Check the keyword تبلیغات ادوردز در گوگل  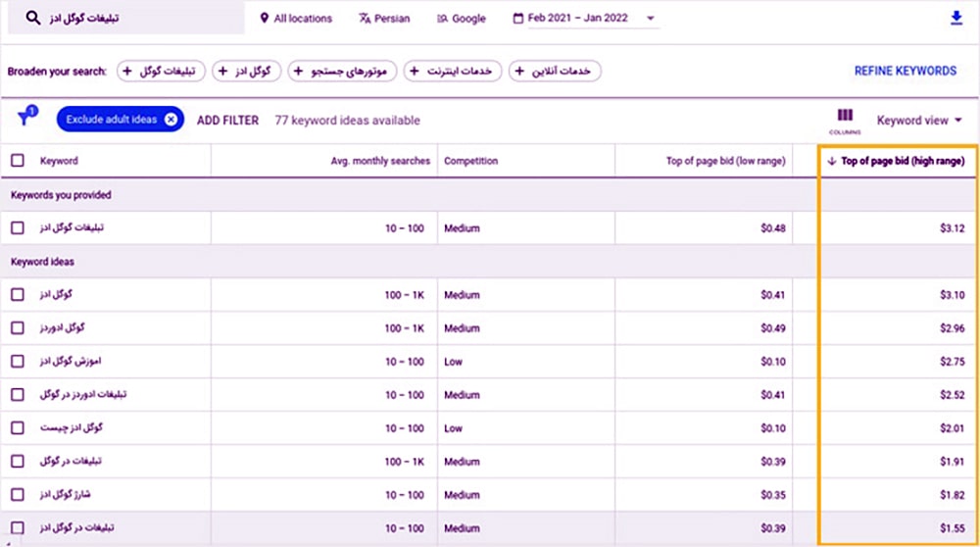point(18,394)
